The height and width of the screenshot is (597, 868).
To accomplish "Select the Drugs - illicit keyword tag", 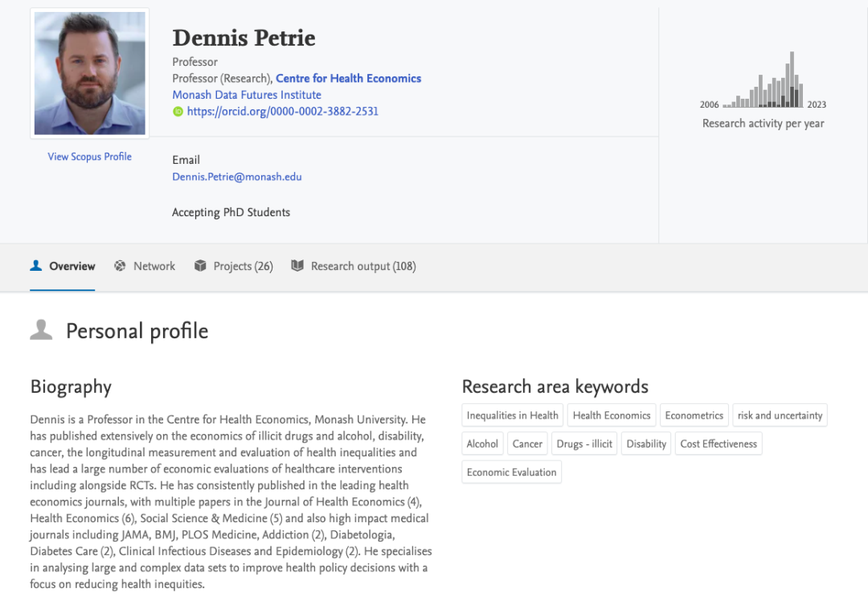I will [584, 444].
